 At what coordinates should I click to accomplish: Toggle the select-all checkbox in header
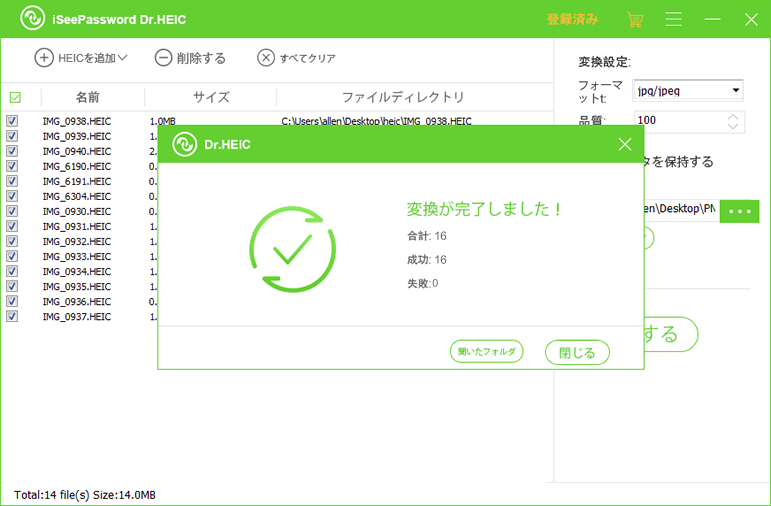(15, 97)
